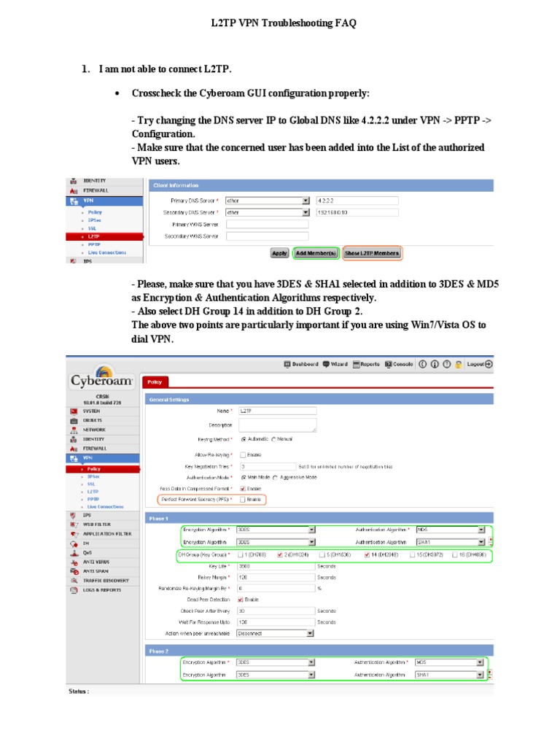Click the Description text area

[278, 425]
